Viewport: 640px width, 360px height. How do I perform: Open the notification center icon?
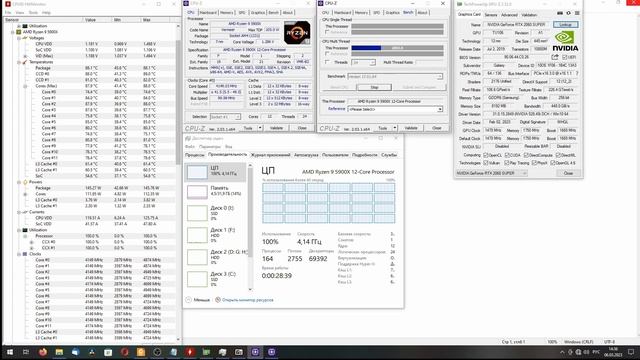tap(631, 352)
